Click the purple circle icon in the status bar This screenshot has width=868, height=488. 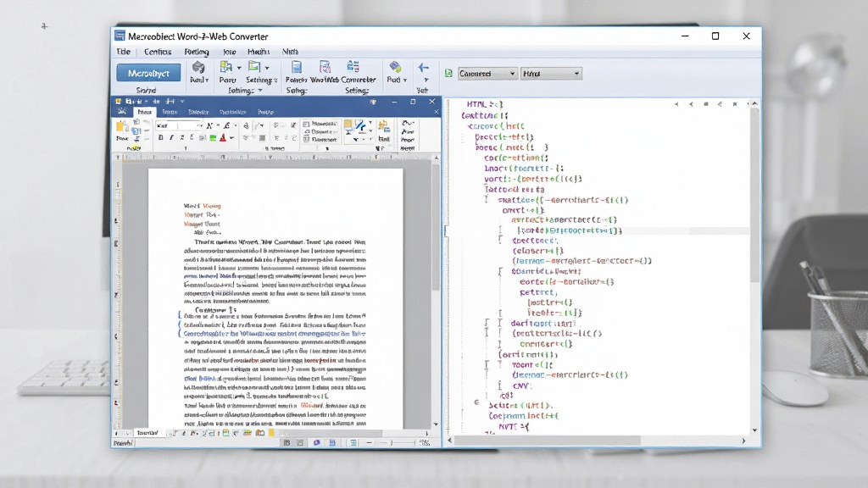[x=316, y=442]
